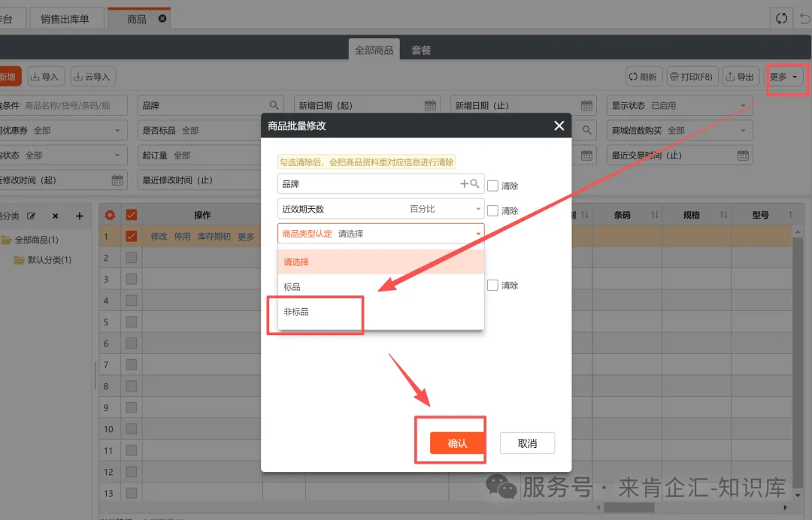Close the 商品批量修改 dialog
The width and height of the screenshot is (812, 520).
point(559,126)
